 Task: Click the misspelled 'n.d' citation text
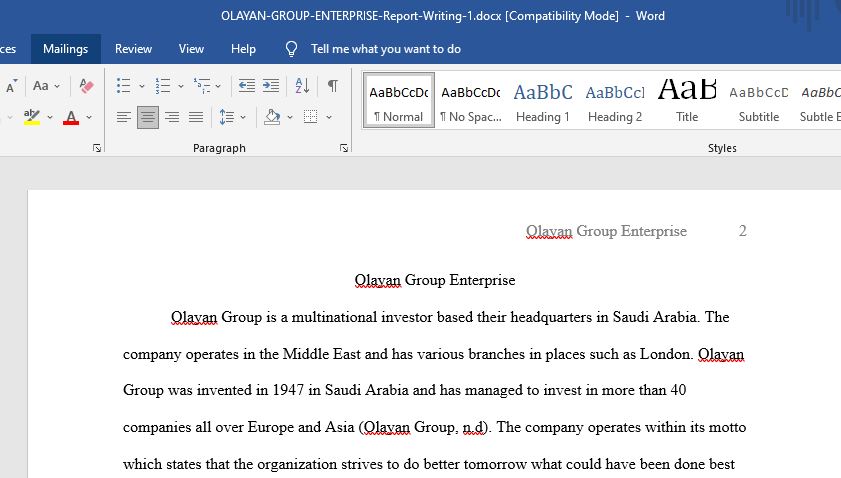pos(474,428)
